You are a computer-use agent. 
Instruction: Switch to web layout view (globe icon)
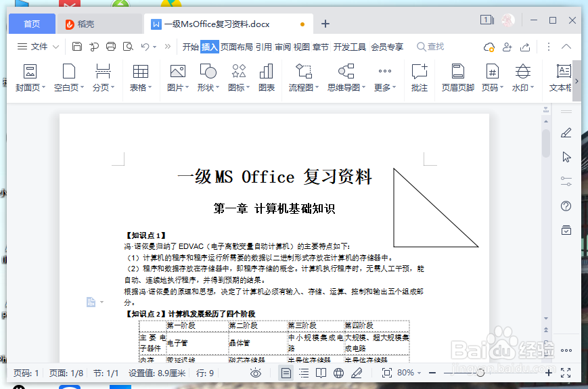338,373
